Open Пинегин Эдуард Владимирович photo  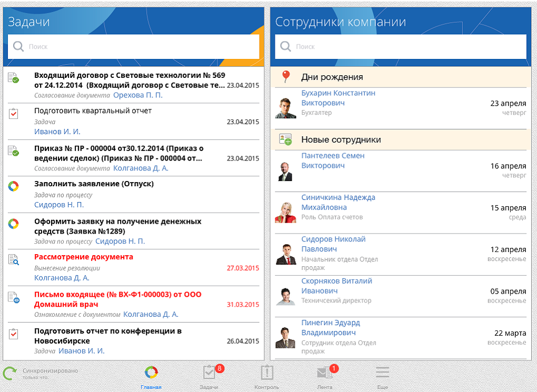(x=286, y=338)
